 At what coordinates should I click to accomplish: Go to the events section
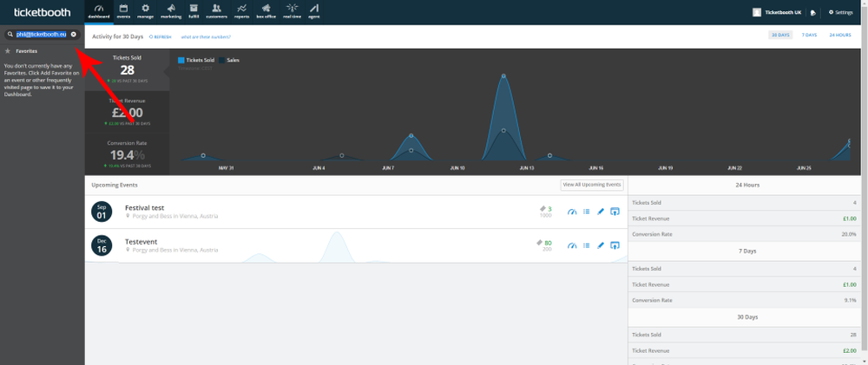point(123,11)
